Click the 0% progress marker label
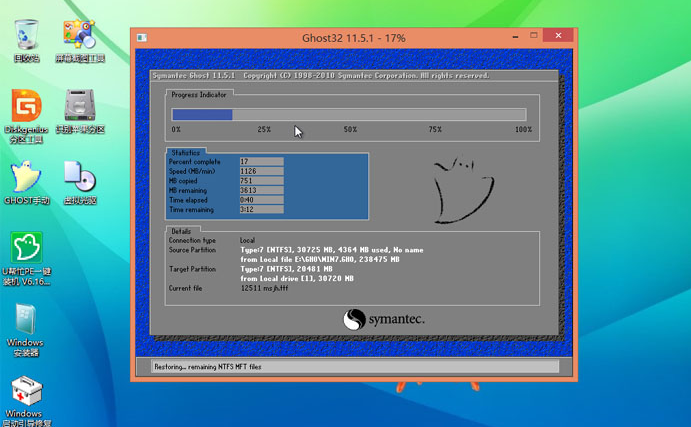The width and height of the screenshot is (691, 427). (x=176, y=130)
